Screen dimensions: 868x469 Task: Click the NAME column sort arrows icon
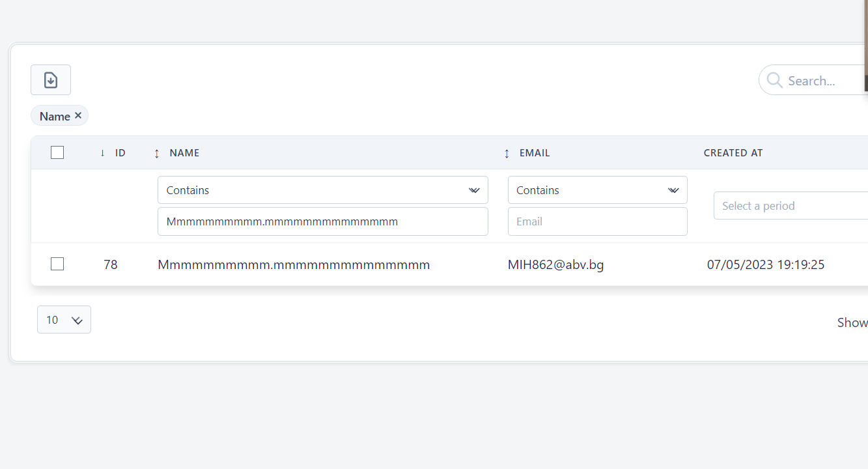(156, 153)
